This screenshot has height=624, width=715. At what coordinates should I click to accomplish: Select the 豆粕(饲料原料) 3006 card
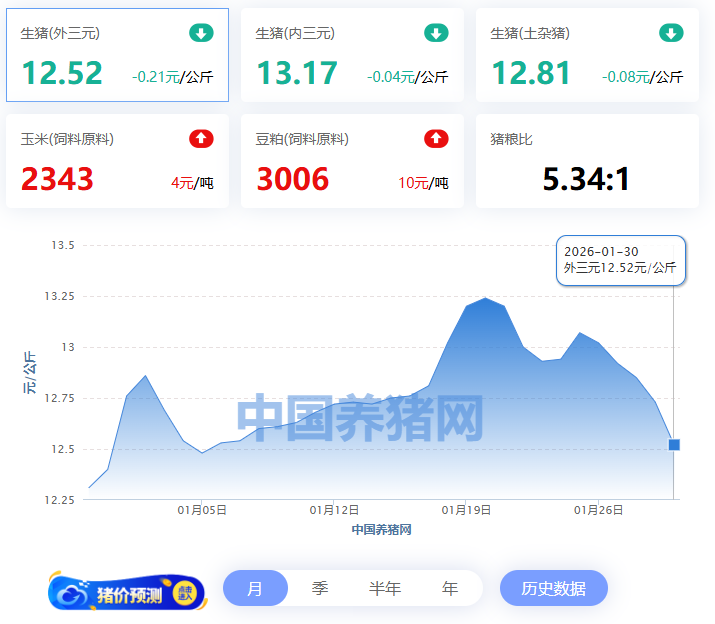[352, 161]
